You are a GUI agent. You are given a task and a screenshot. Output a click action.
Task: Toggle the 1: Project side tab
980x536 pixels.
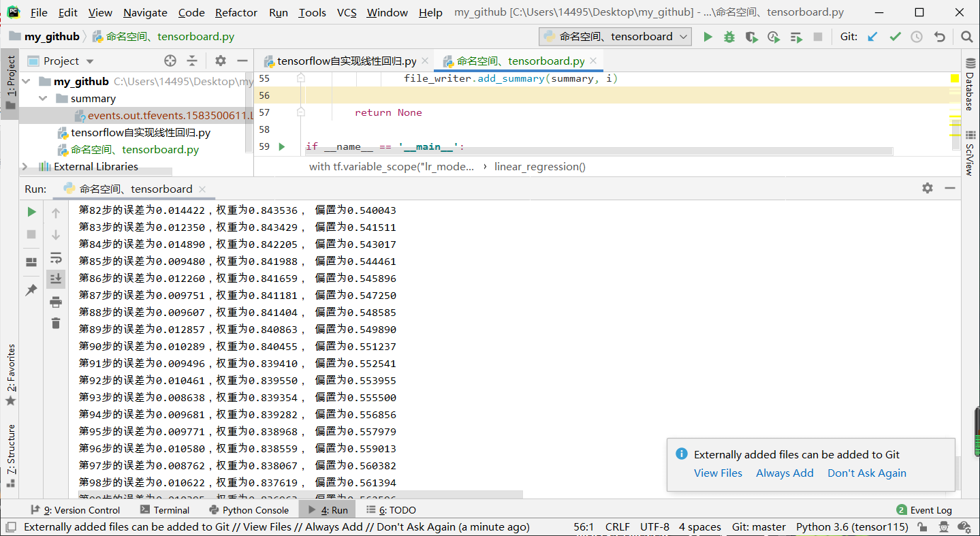(x=10, y=84)
